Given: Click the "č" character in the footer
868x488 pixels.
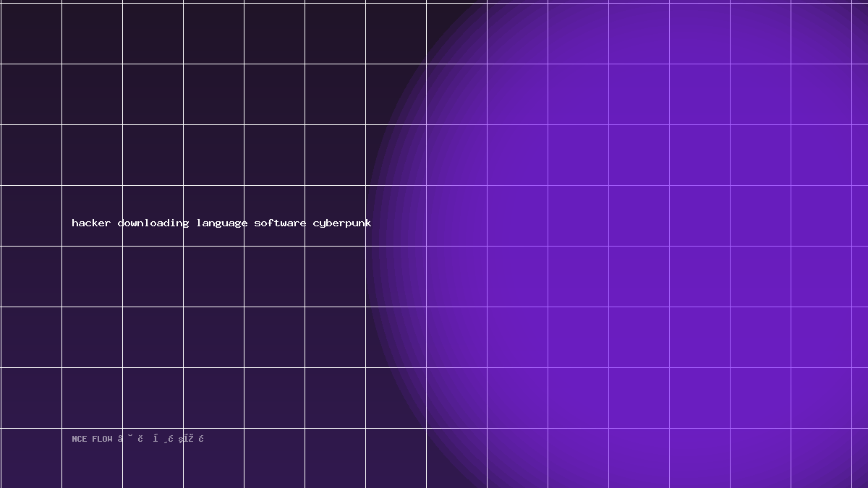Looking at the screenshot, I should click(x=140, y=439).
